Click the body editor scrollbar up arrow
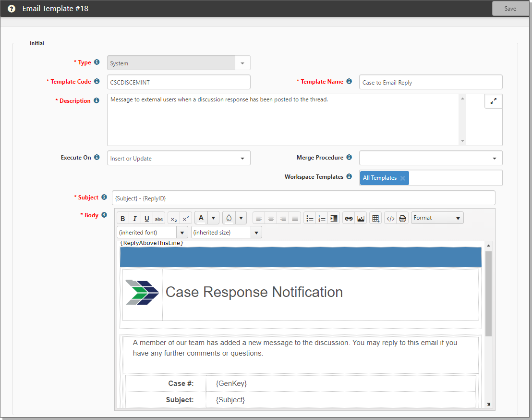Screen dimensions: 532x420 point(489,246)
